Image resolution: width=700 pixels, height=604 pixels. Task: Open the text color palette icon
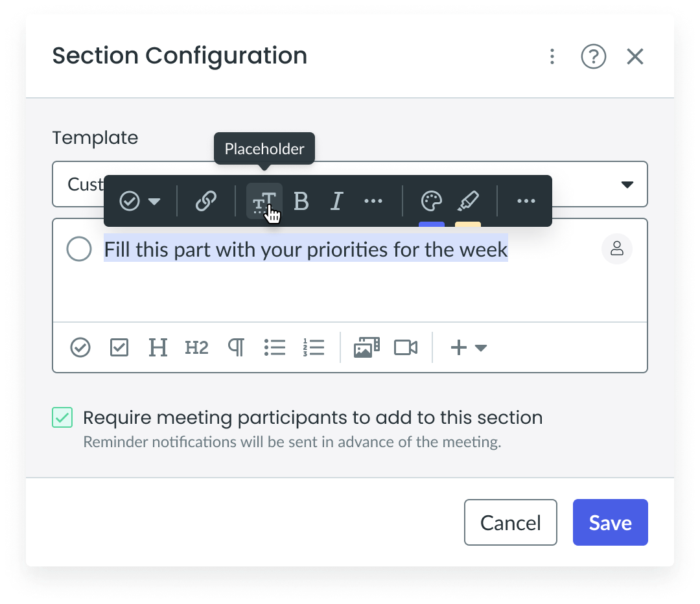click(x=431, y=202)
